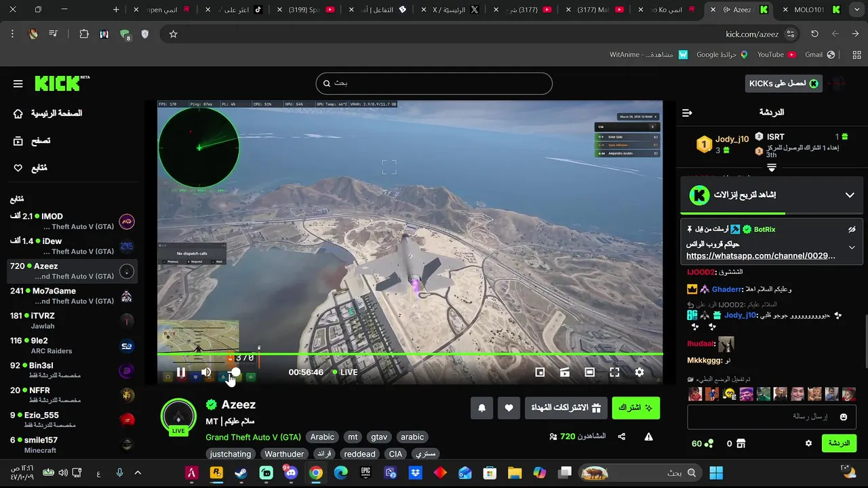Open the Browse sidebar item

tap(32, 141)
